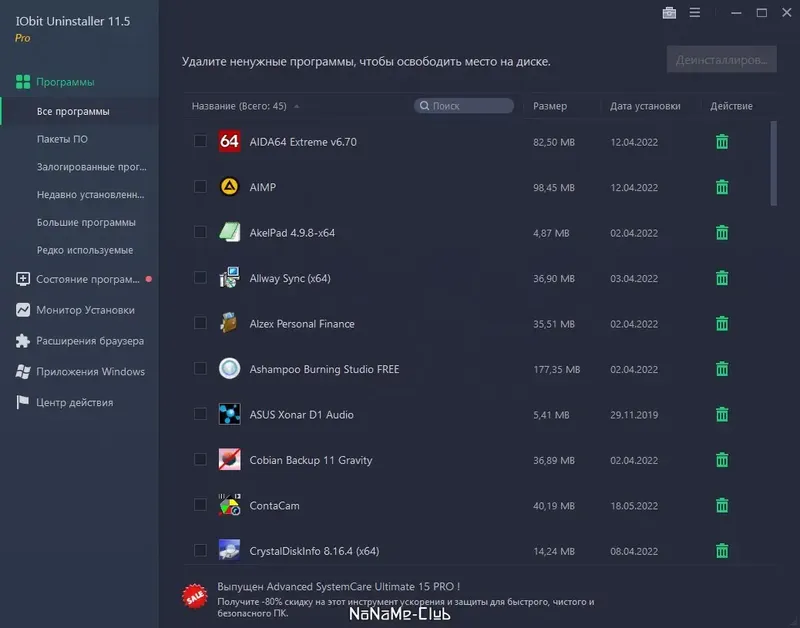Open the Расширения браузера (puzzle) sidebar icon
Screen dimensions: 800x628
(22, 341)
